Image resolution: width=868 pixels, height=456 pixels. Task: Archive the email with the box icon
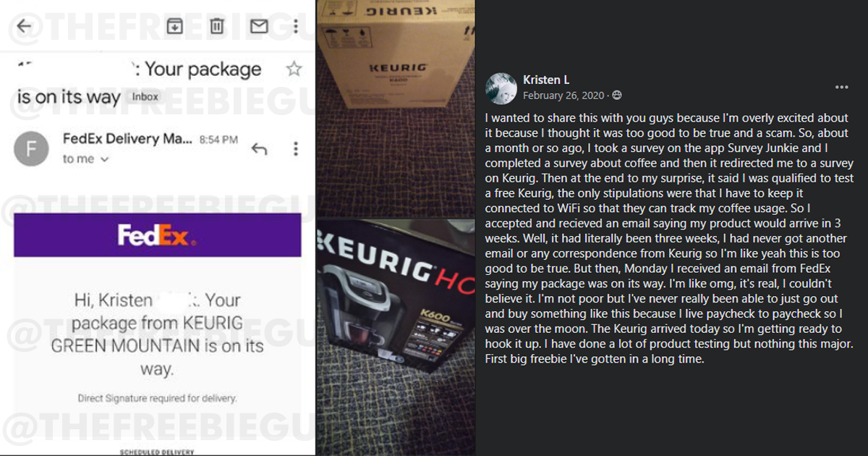click(x=174, y=26)
